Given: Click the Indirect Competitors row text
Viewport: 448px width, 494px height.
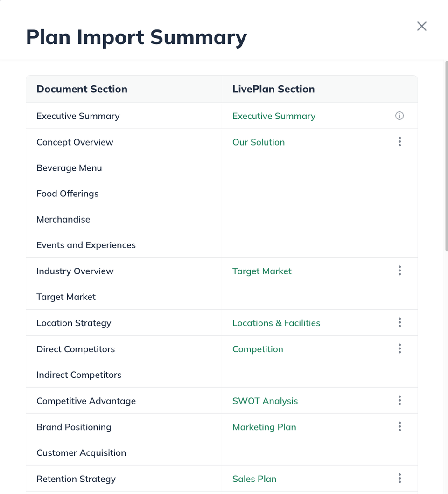Looking at the screenshot, I should point(79,375).
